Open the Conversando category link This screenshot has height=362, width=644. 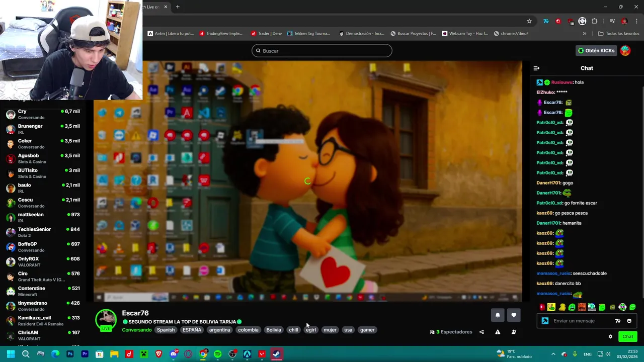tap(137, 330)
